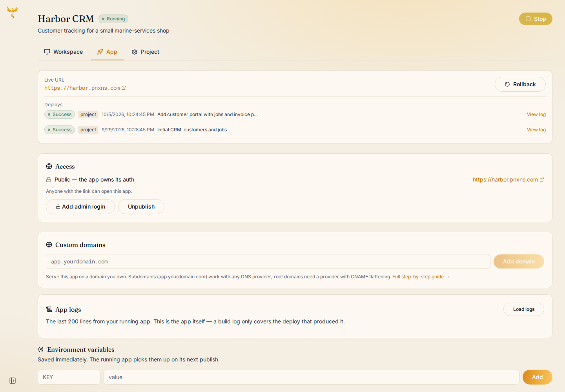Click the Add admin login button
Image resolution: width=565 pixels, height=392 pixels.
point(80,207)
